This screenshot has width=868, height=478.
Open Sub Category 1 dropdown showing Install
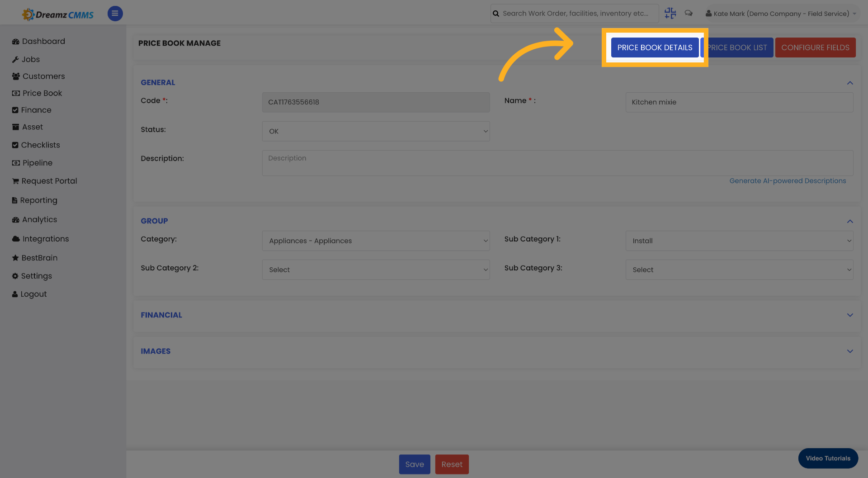[x=739, y=241]
